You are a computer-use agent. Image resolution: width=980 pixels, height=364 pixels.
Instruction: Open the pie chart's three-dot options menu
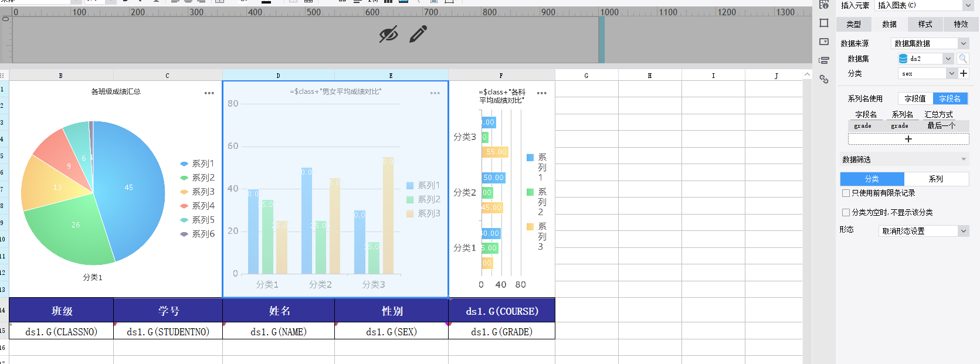tap(209, 93)
